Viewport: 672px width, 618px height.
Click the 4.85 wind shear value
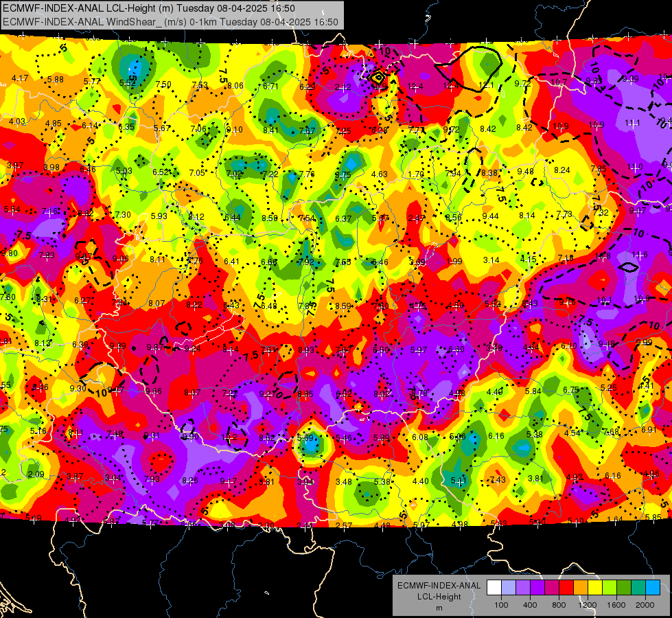coord(54,123)
